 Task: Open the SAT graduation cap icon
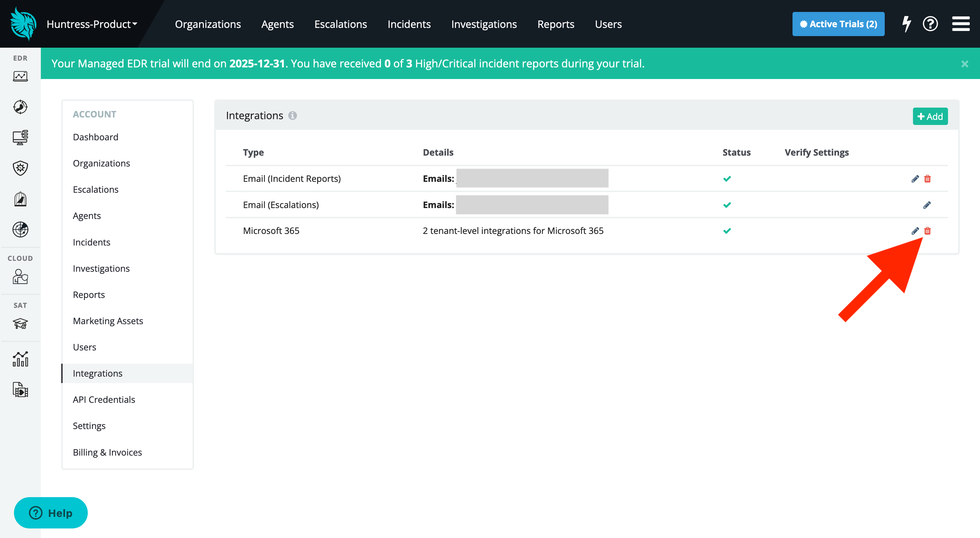click(x=20, y=323)
